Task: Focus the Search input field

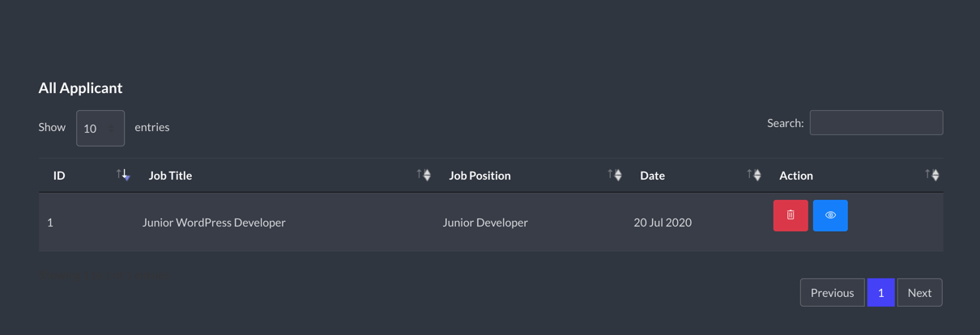Action: click(x=876, y=123)
